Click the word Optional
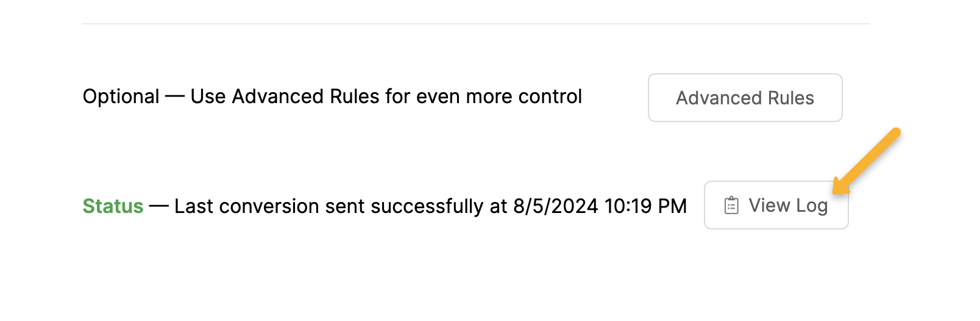The width and height of the screenshot is (980, 321). [x=121, y=96]
